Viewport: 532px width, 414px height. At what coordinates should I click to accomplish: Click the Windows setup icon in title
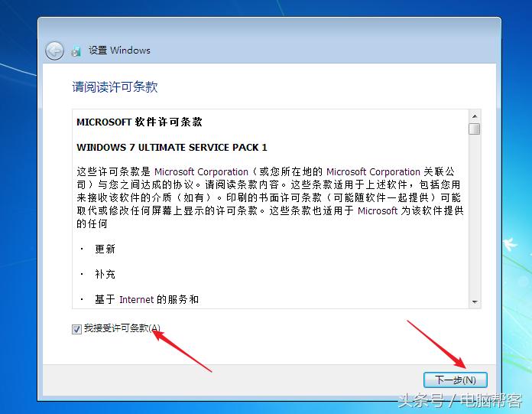pos(76,51)
